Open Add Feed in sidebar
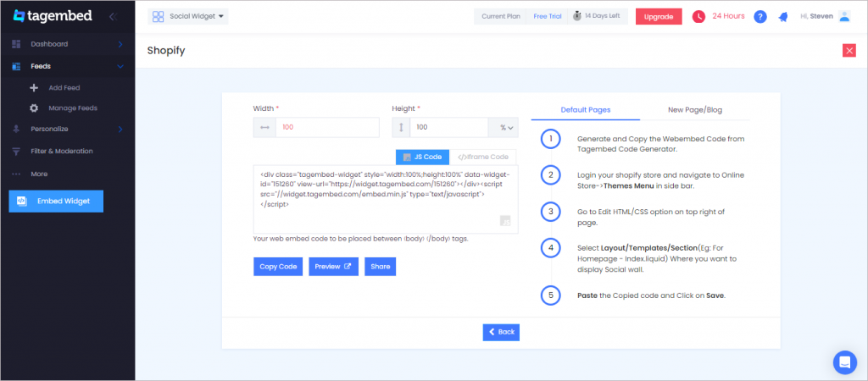This screenshot has width=868, height=381. tap(64, 87)
